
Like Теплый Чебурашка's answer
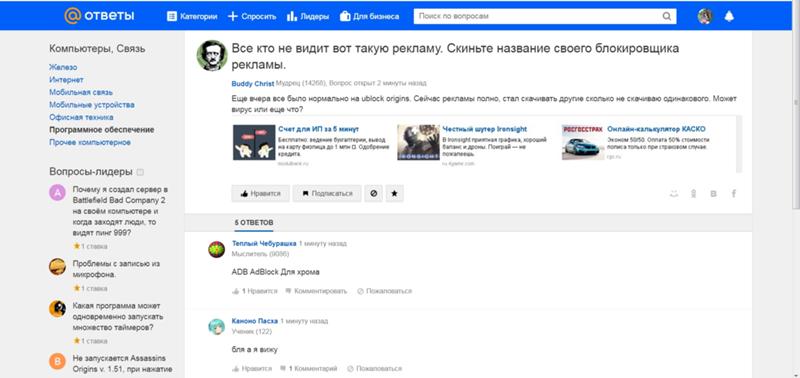255,291
